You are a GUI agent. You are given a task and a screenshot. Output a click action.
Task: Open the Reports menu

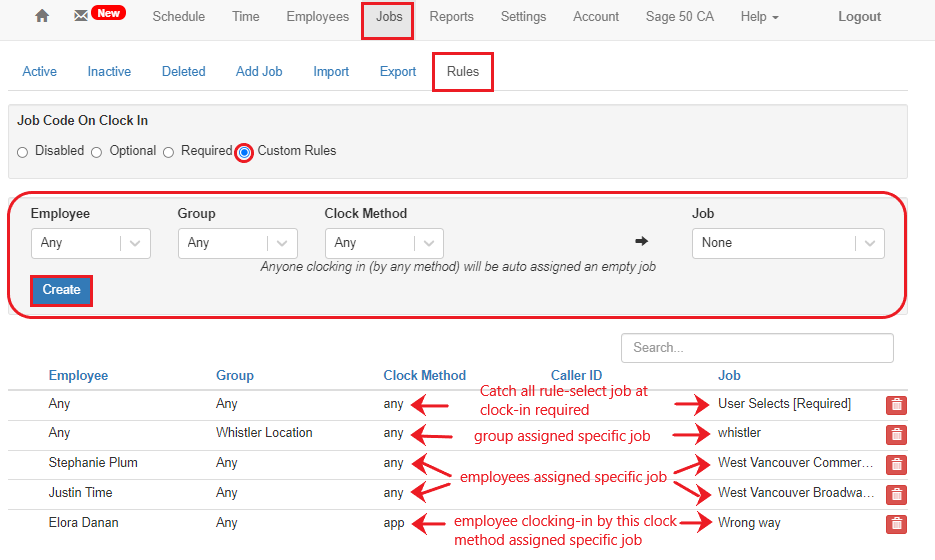click(x=451, y=17)
